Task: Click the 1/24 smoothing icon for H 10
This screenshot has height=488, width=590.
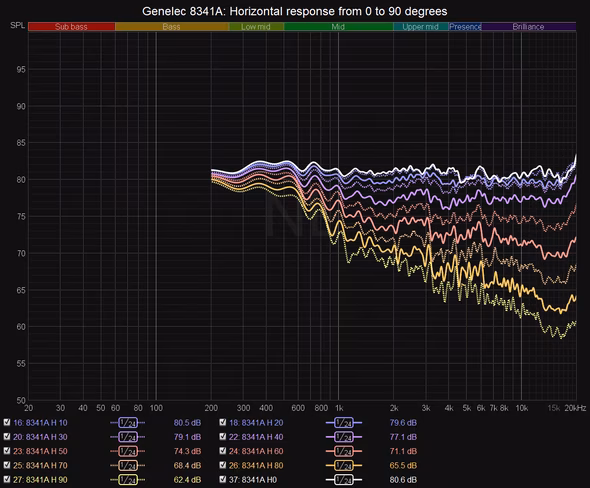Action: (128, 423)
